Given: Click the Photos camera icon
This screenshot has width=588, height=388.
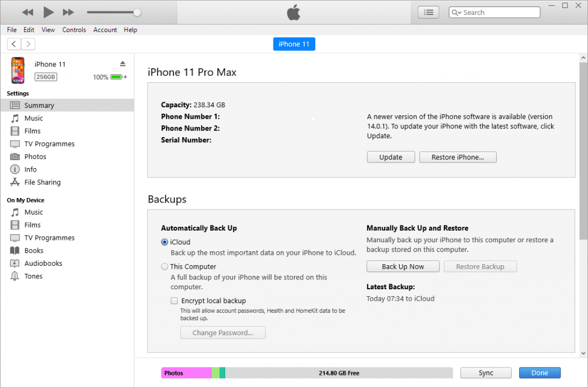Looking at the screenshot, I should click(14, 157).
